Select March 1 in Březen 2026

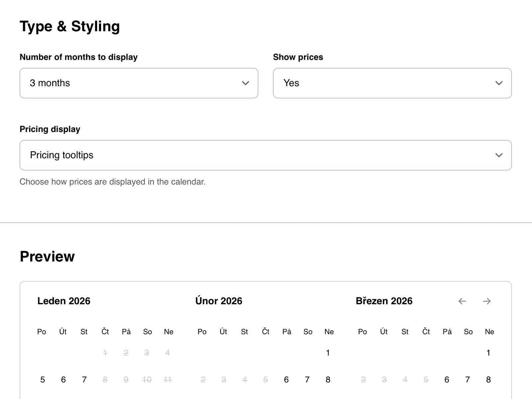(x=488, y=353)
